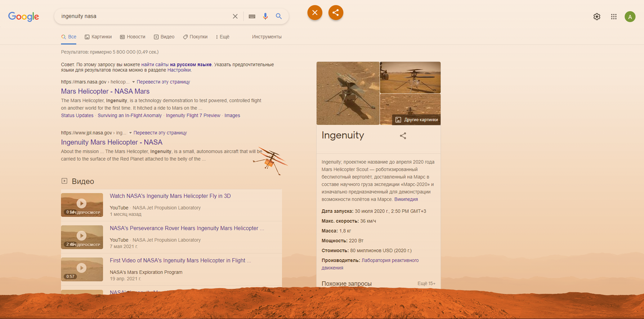Open Surviving an In-Flight Anomaly sitelink

pos(130,115)
